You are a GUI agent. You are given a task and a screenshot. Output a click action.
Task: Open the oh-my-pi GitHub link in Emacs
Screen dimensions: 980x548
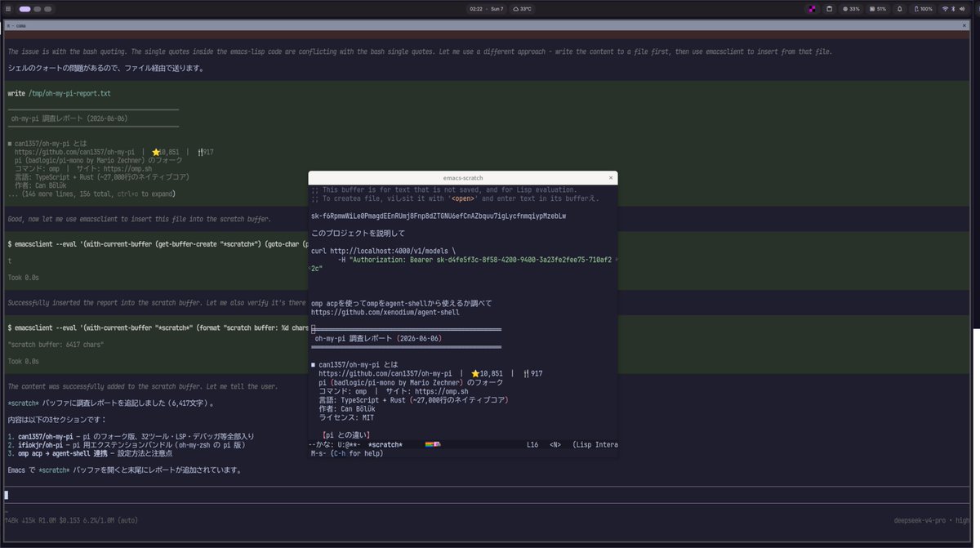tap(385, 373)
